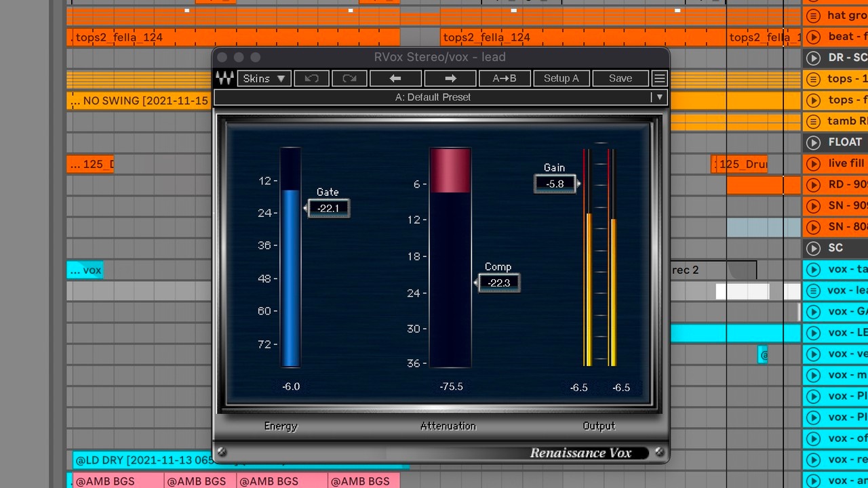This screenshot has height=488, width=868.
Task: Click the 'tops - f' track unfold icon
Action: 813,100
